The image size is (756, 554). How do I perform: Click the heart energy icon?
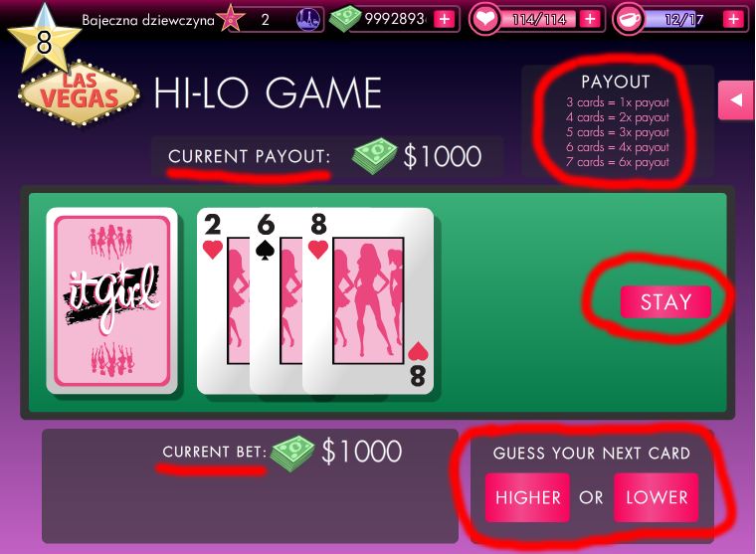point(485,19)
